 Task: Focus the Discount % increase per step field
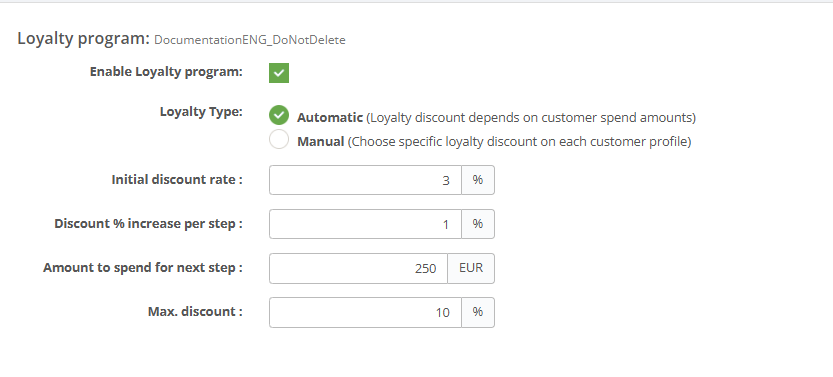click(365, 224)
